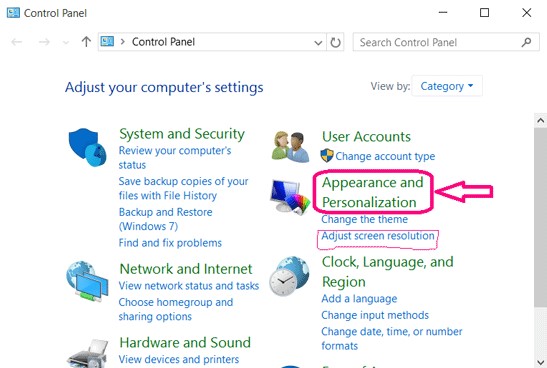Maximize the Control Panel window
Screen dimensions: 547x368
tap(484, 13)
